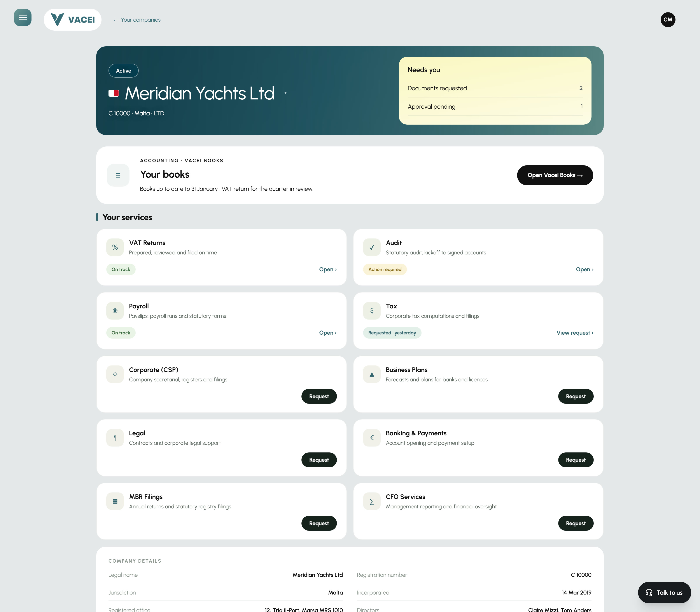Click the Active status badge
The height and width of the screenshot is (612, 700).
click(123, 71)
